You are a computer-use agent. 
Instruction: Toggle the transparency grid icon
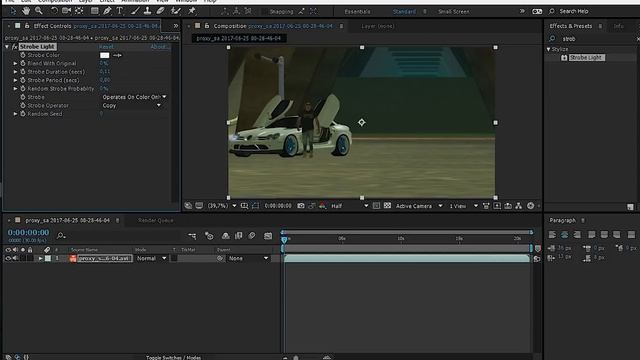tap(387, 206)
